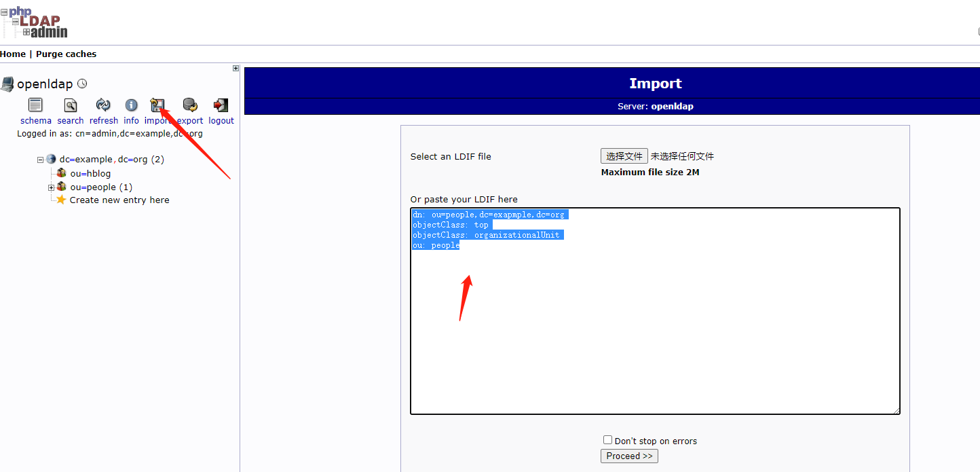Screen dimensions: 980x472
Task: Open the schema browser icon
Action: coord(35,105)
